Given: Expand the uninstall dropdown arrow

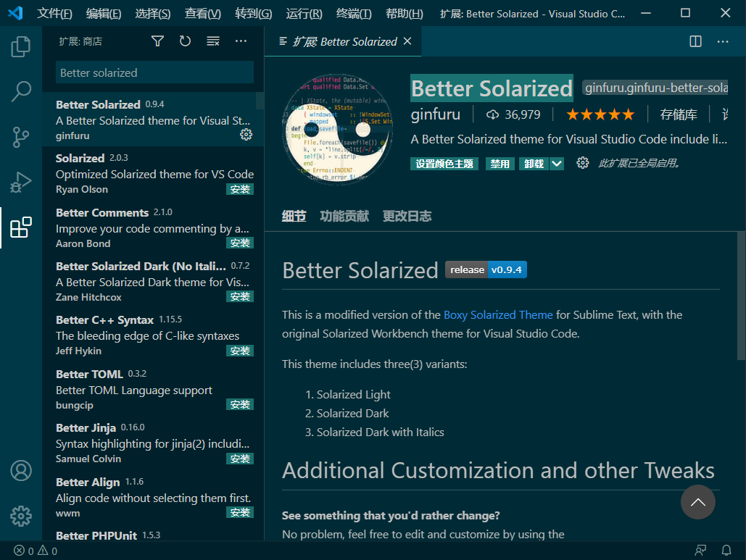Looking at the screenshot, I should 557,164.
